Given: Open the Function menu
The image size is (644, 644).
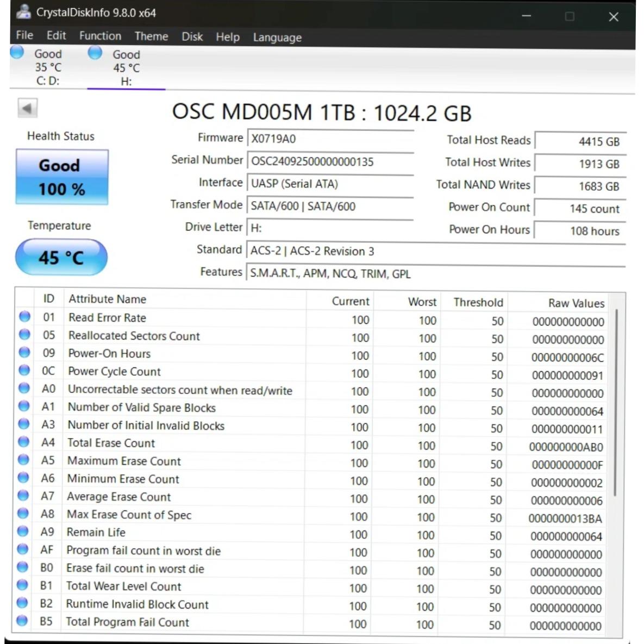Looking at the screenshot, I should (100, 36).
